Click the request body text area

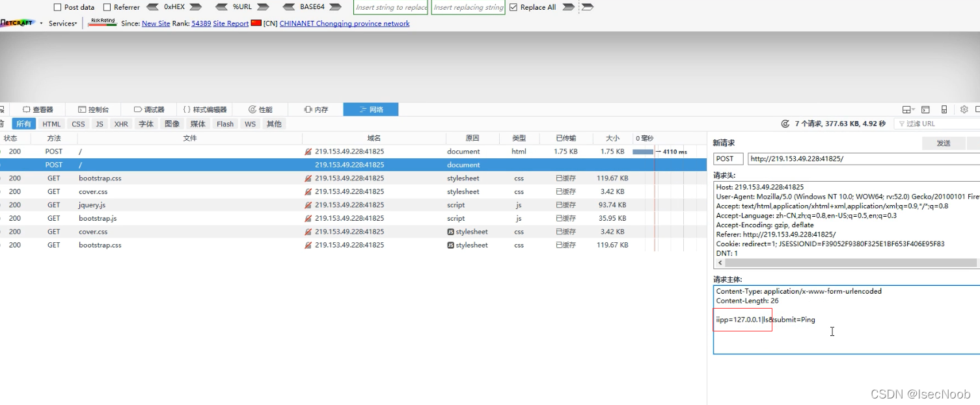pos(847,320)
